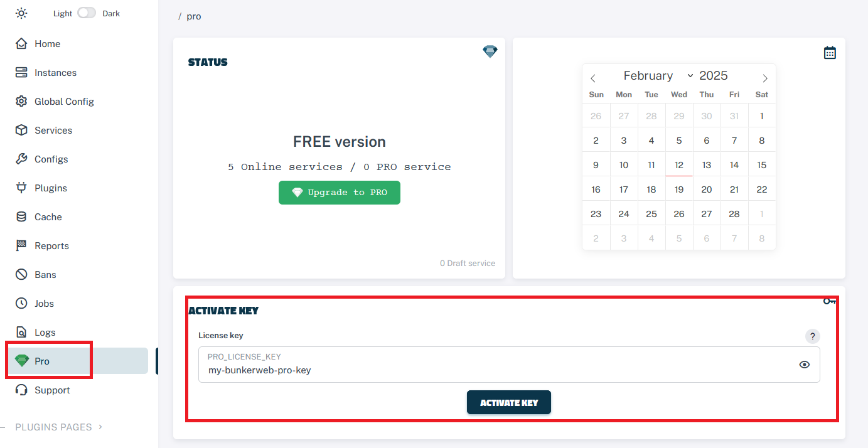This screenshot has height=448, width=868.
Task: Click the ACTIVATE KEY button
Action: [x=509, y=402]
